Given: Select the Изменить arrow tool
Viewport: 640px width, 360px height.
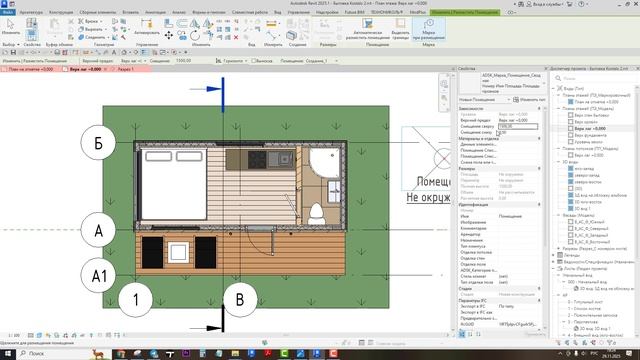Looking at the screenshot, I should pyautogui.click(x=10, y=26).
